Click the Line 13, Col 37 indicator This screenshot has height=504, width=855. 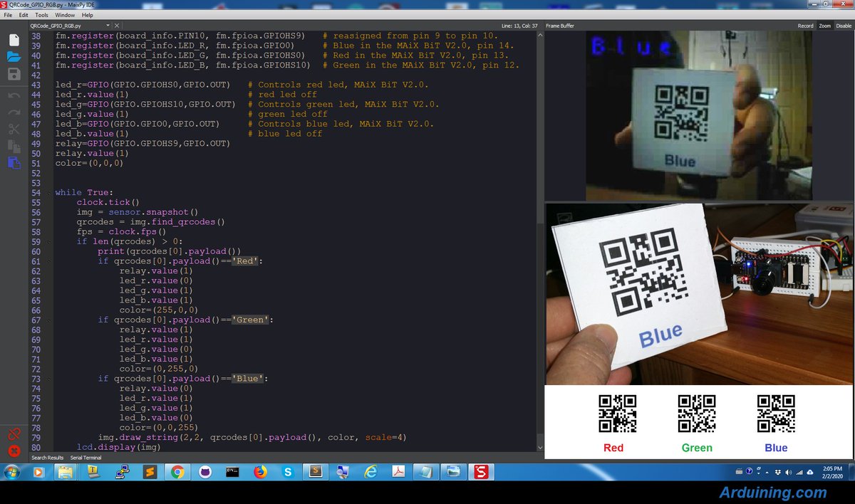pyautogui.click(x=519, y=26)
